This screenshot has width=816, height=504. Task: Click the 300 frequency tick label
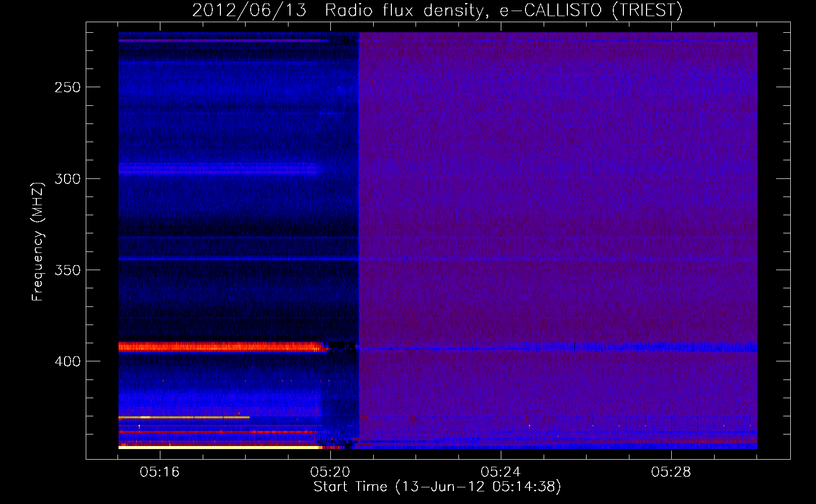[x=68, y=179]
